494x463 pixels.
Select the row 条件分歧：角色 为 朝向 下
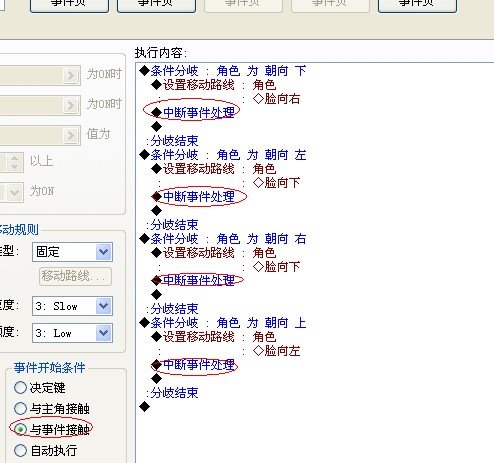[223, 71]
